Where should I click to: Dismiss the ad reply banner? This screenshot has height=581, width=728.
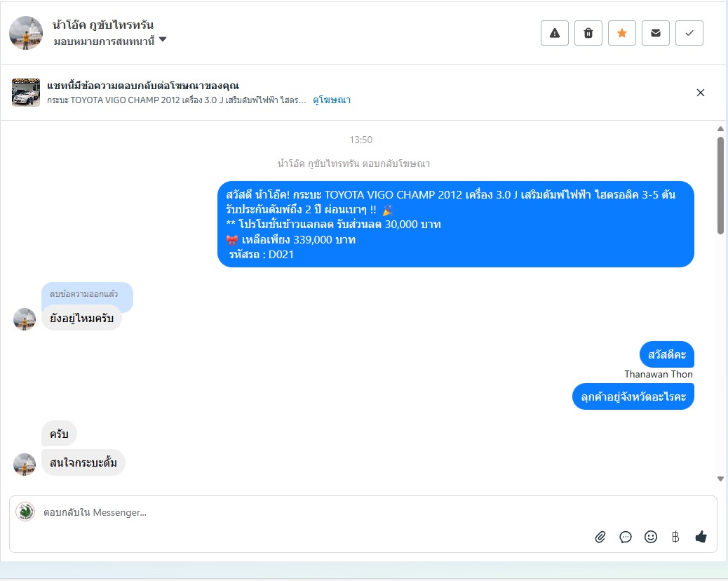click(x=701, y=93)
